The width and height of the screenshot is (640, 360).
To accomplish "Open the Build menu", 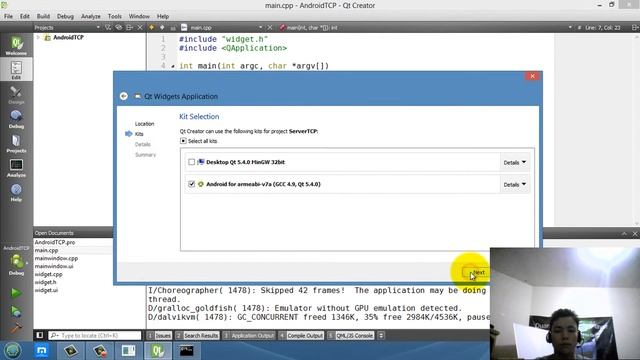I will click(x=43, y=16).
